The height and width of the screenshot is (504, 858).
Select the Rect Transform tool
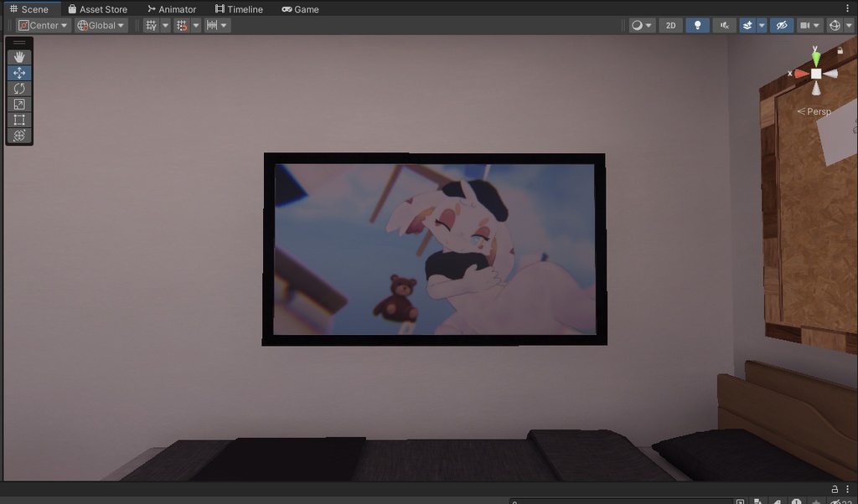click(x=19, y=120)
